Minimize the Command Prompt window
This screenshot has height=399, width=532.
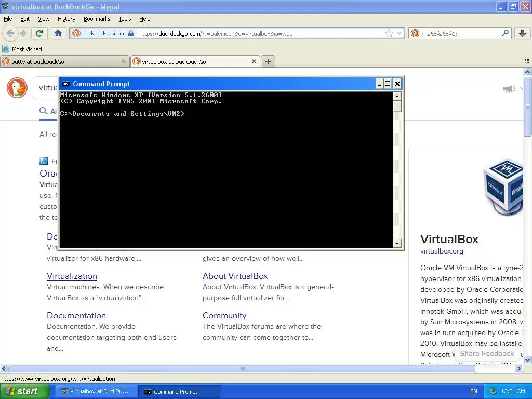coord(379,84)
